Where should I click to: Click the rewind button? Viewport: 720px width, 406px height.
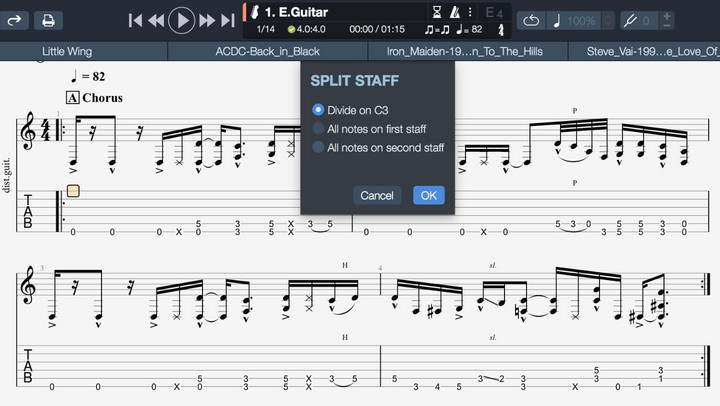coord(157,20)
